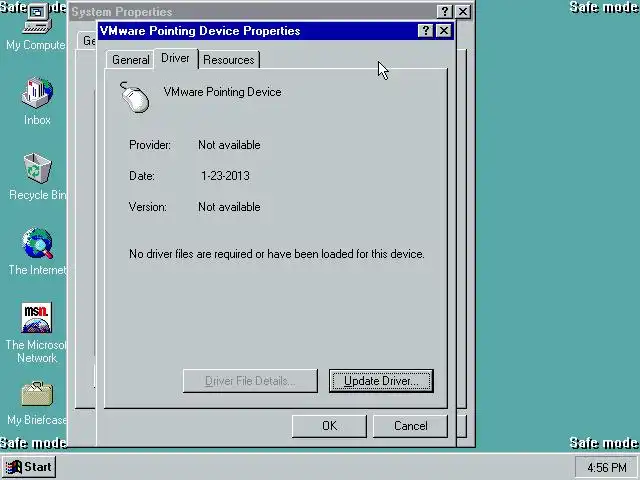This screenshot has height=480, width=640.
Task: Click the Update Driver button
Action: tap(381, 381)
